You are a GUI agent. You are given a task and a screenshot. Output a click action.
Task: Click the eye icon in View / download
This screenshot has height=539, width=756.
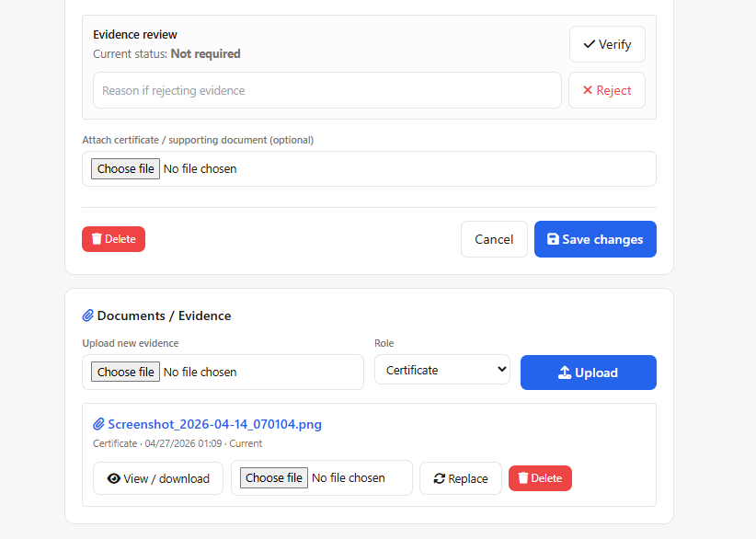pos(114,478)
